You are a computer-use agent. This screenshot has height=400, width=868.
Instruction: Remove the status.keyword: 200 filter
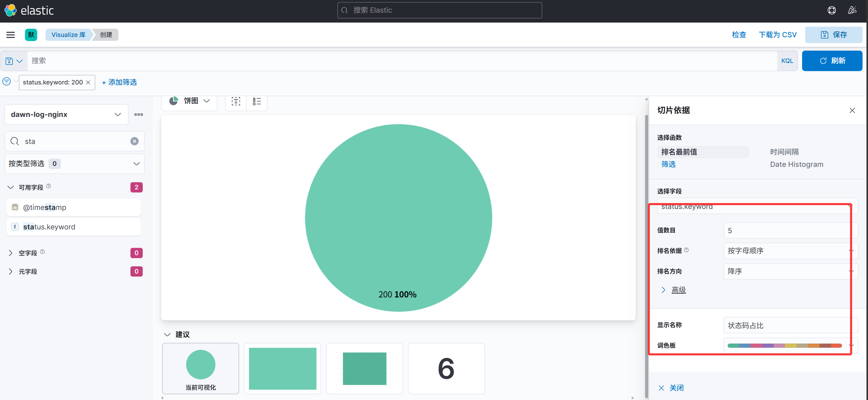[x=88, y=82]
